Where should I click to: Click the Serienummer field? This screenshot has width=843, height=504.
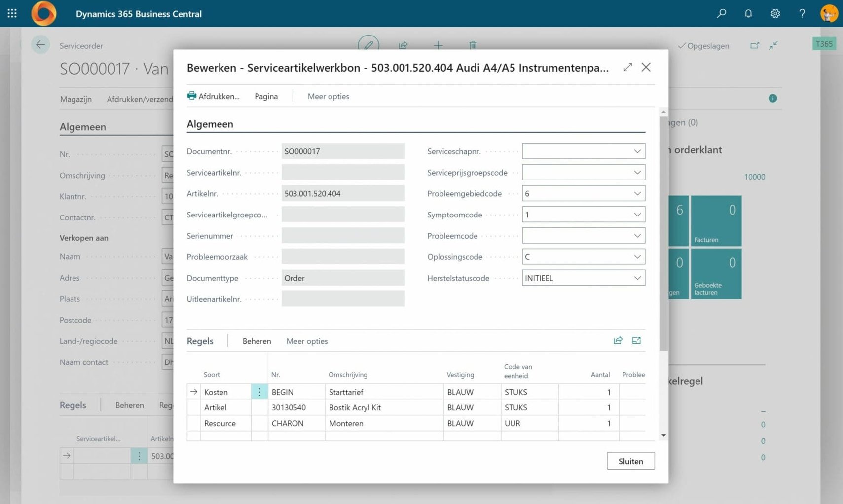click(343, 236)
